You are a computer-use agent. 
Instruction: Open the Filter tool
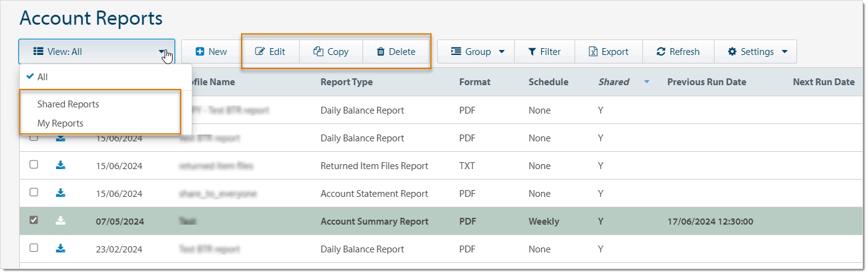pyautogui.click(x=544, y=52)
